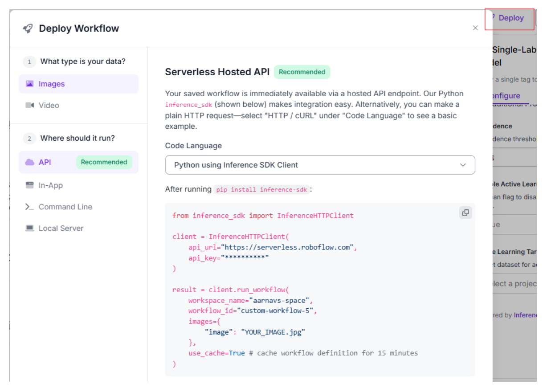Click the API cloud icon
The width and height of the screenshot is (547, 392).
click(30, 162)
